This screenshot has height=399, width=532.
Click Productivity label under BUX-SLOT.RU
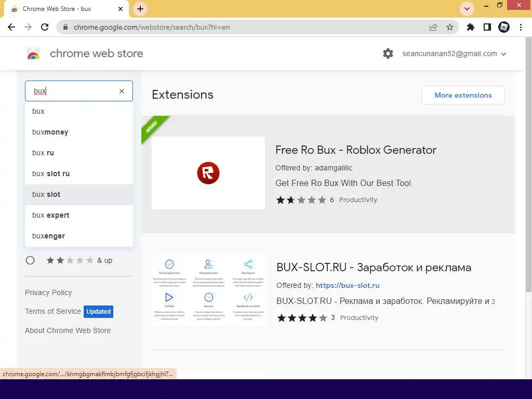click(359, 318)
